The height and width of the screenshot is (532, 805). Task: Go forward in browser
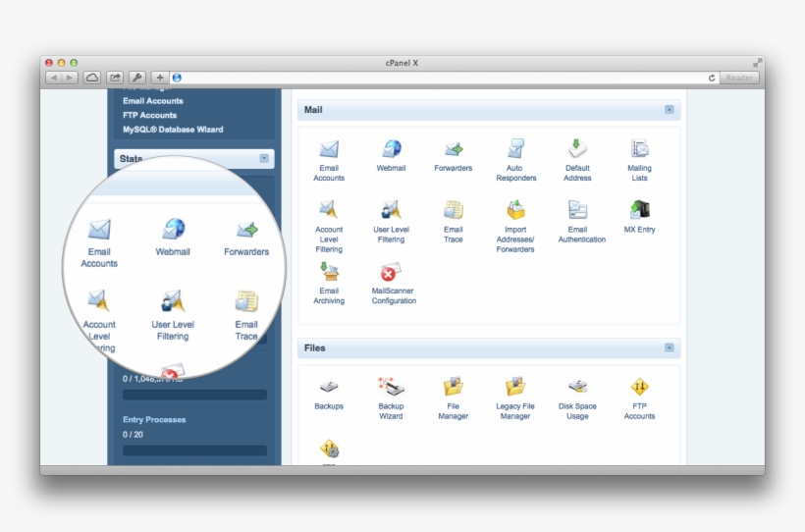click(70, 78)
